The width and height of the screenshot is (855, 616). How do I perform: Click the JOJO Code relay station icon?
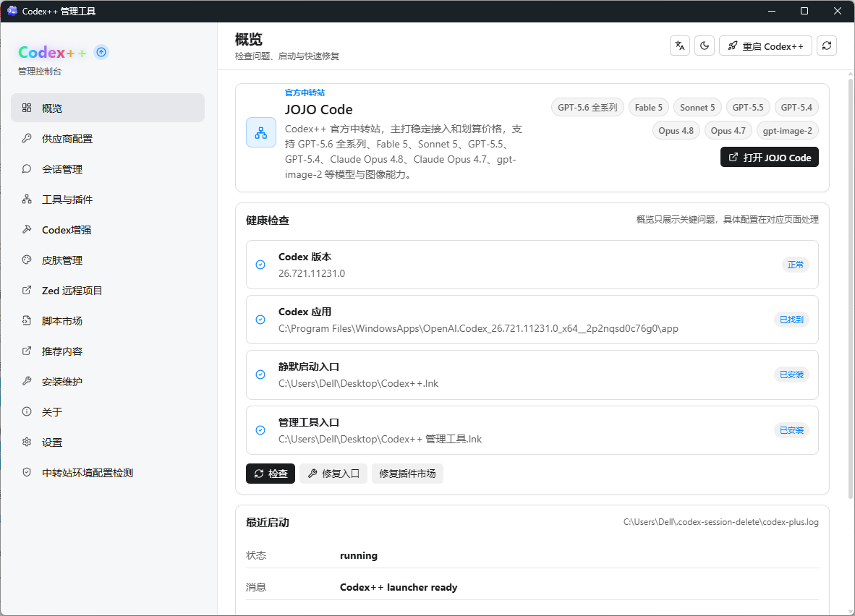pos(261,132)
